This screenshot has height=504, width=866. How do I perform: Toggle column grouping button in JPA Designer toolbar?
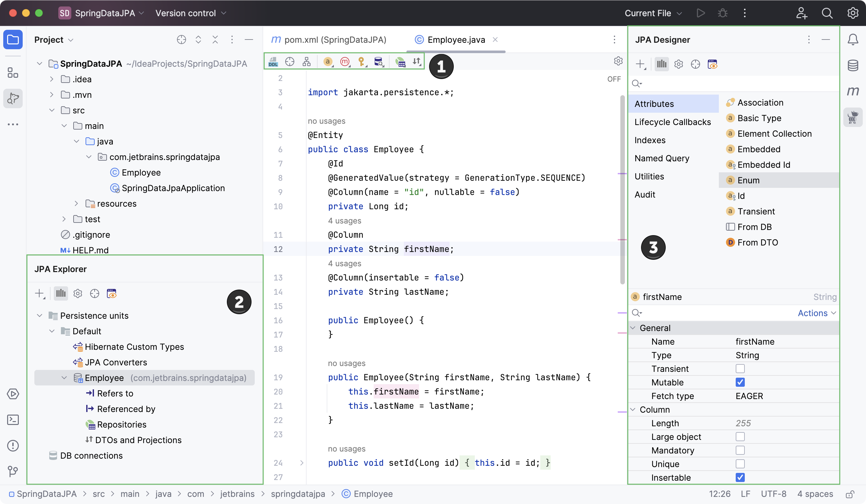coord(661,64)
